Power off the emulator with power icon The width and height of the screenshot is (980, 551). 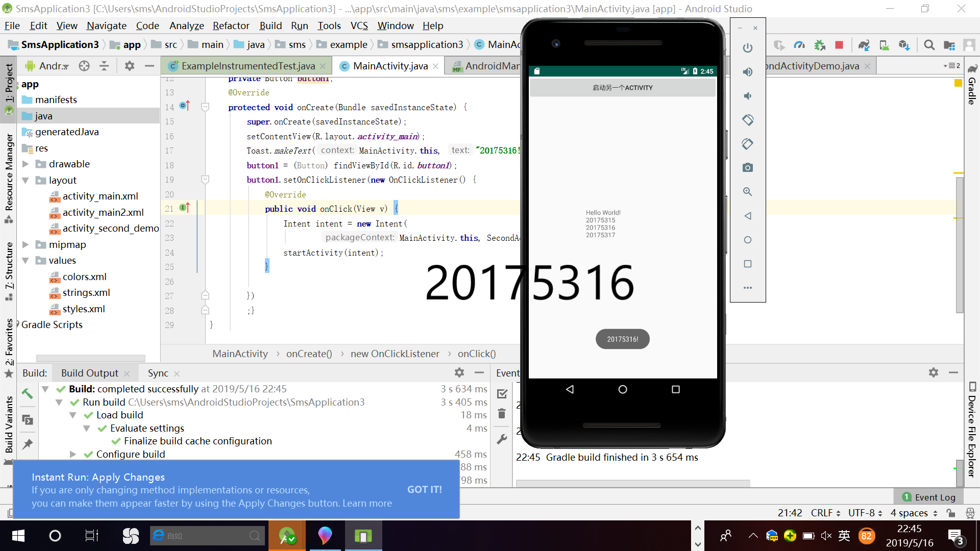(747, 48)
